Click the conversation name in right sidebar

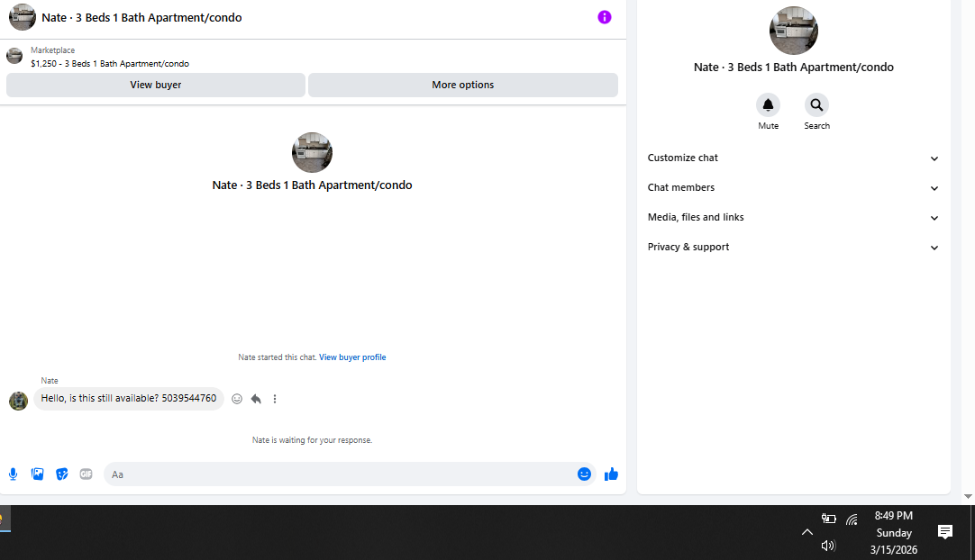pyautogui.click(x=794, y=68)
